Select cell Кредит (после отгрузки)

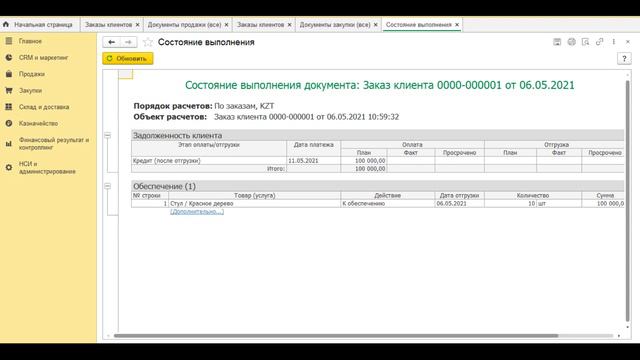click(x=209, y=161)
